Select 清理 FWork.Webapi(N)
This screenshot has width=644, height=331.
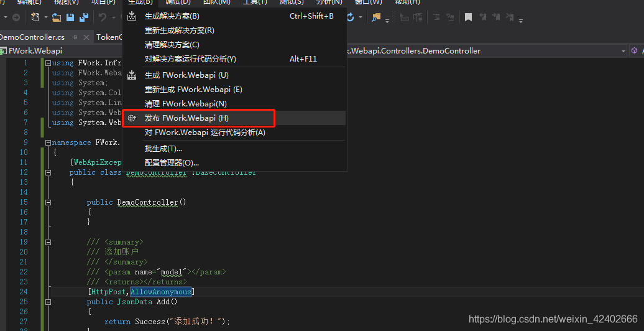(x=235, y=104)
